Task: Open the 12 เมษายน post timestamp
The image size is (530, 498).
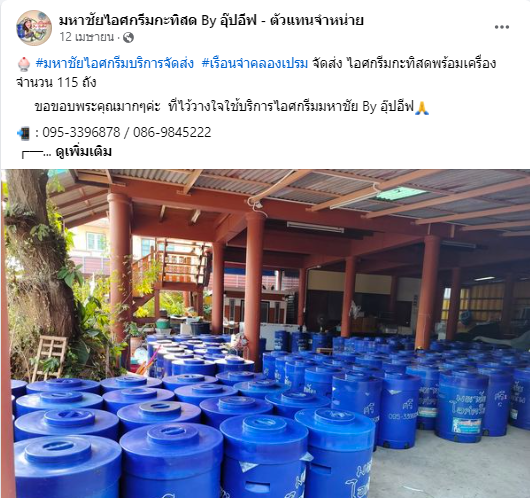Action: pyautogui.click(x=87, y=37)
